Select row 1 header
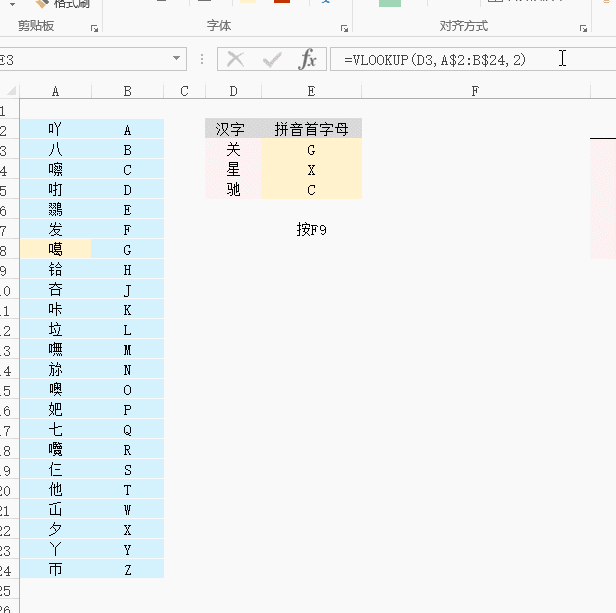616x613 pixels. click(x=9, y=109)
